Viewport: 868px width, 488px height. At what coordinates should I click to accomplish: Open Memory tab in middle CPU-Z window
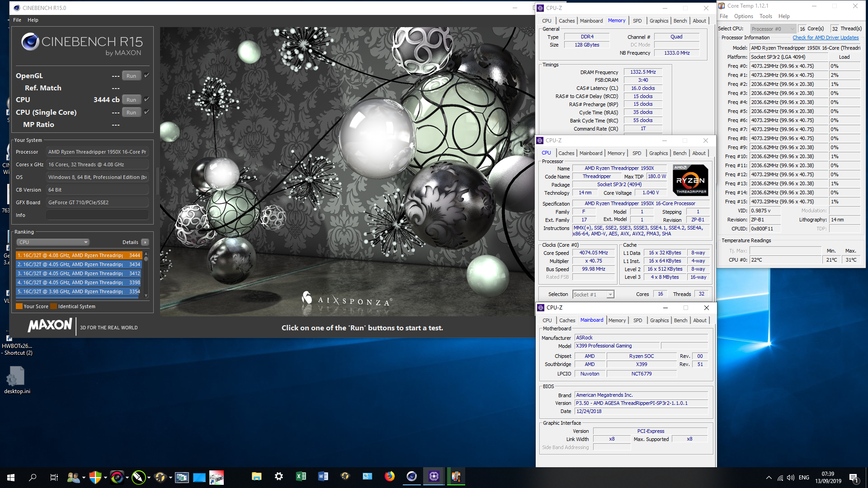(x=616, y=153)
